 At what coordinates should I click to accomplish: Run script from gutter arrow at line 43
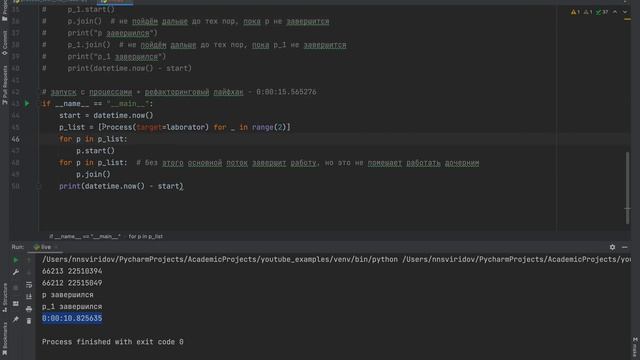point(27,104)
